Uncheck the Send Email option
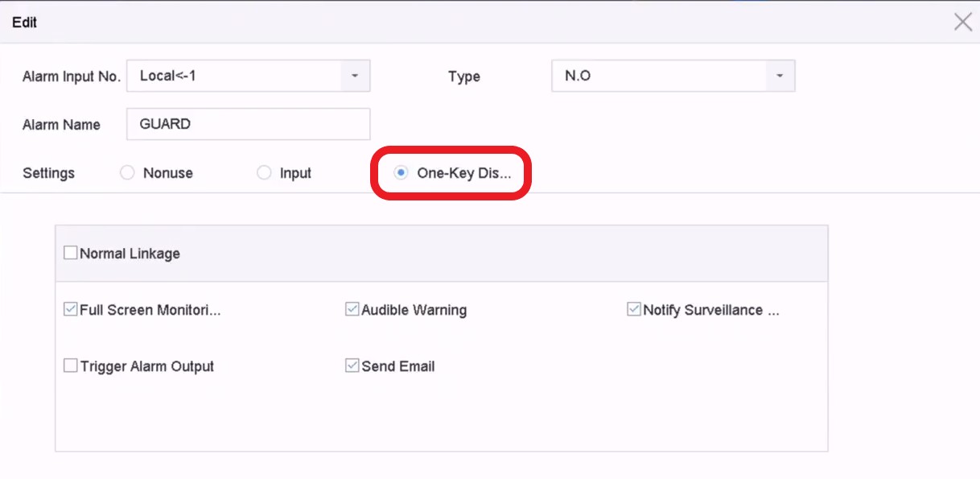 coord(352,366)
